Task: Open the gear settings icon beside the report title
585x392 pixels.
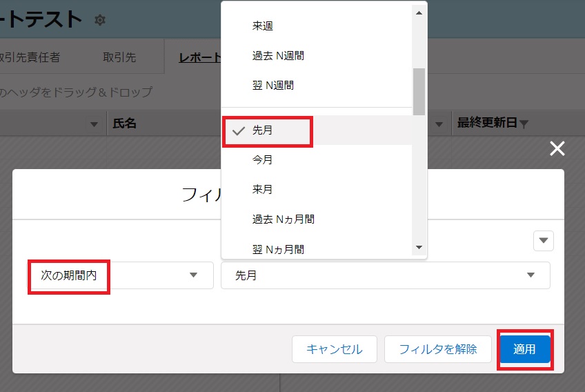Action: (100, 19)
